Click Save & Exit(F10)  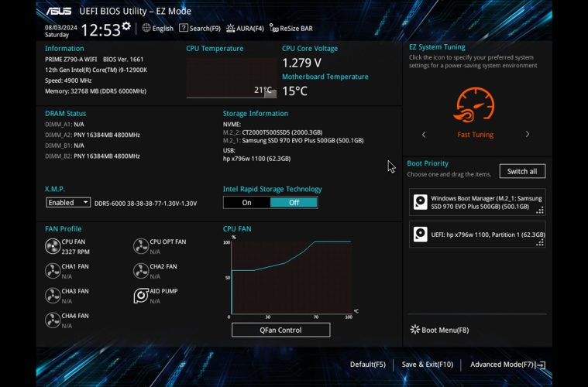tap(427, 364)
